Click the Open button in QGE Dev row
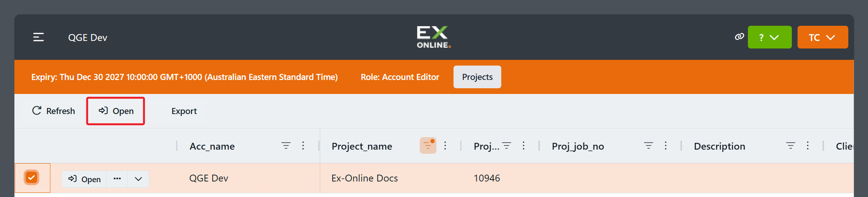 tap(84, 179)
